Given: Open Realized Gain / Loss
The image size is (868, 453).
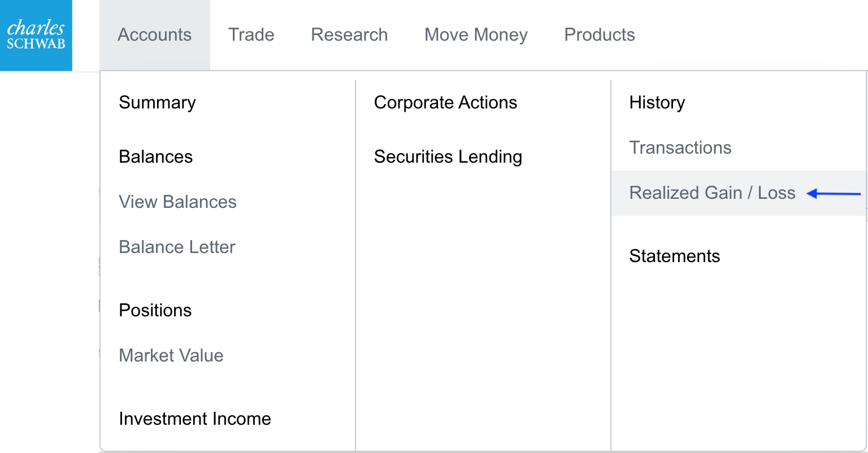Looking at the screenshot, I should coord(712,193).
